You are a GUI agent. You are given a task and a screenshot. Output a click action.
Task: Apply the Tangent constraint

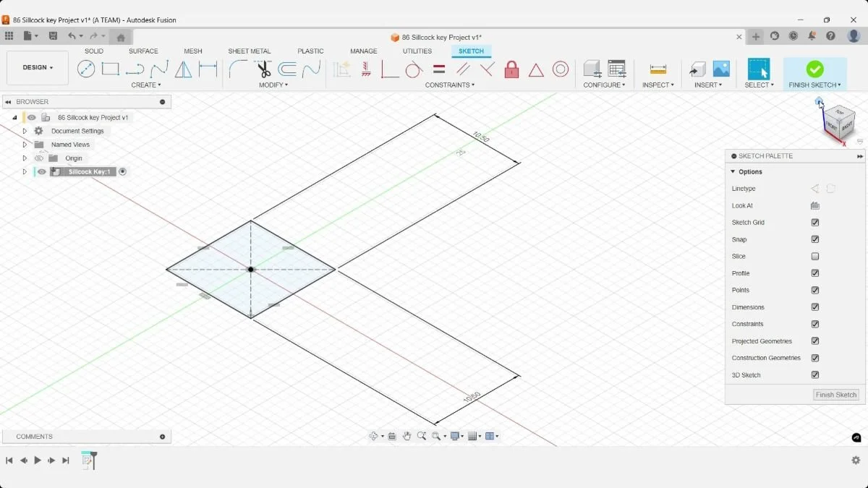(414, 69)
